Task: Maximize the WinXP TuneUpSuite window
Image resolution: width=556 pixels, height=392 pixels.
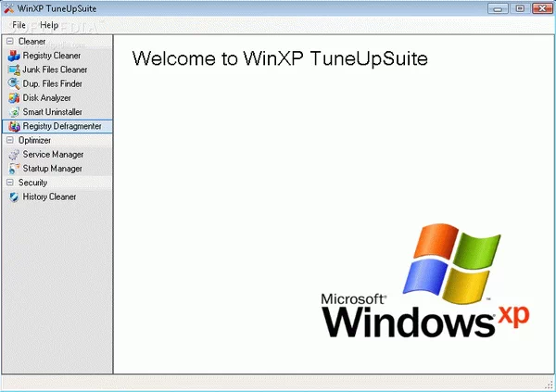Action: click(520, 8)
